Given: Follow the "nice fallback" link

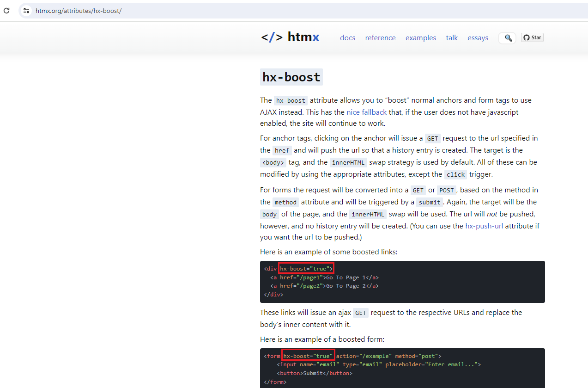Looking at the screenshot, I should click(x=367, y=112).
